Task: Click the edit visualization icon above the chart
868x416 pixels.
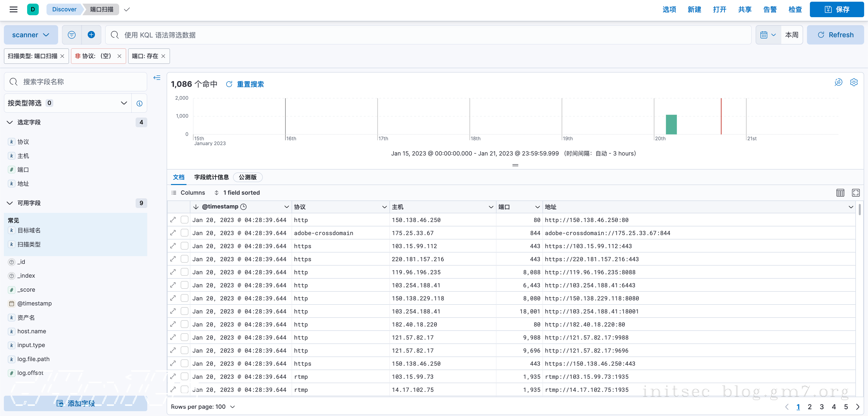Action: click(838, 82)
